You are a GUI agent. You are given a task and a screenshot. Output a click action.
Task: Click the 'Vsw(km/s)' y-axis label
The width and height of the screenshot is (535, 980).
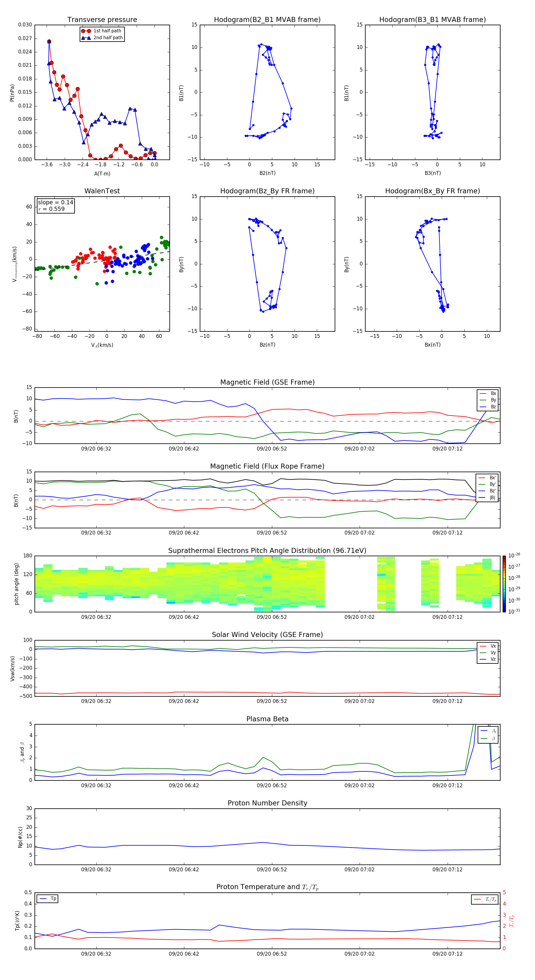[12, 668]
